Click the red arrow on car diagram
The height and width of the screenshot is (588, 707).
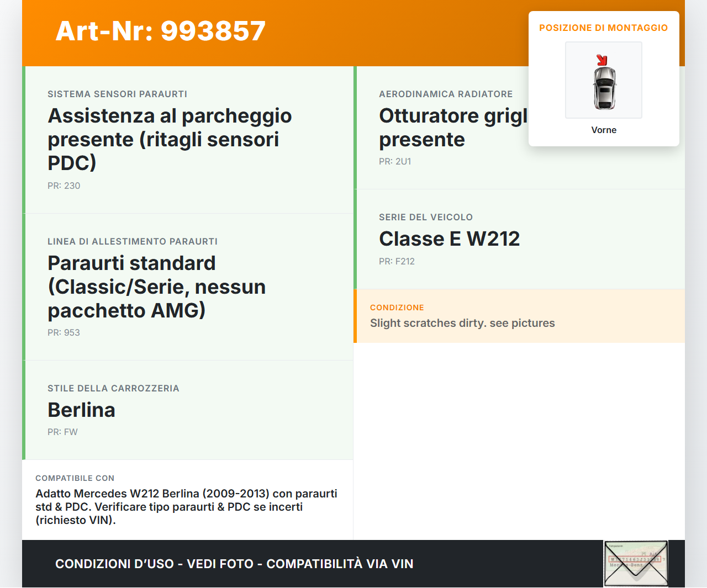[x=602, y=60]
